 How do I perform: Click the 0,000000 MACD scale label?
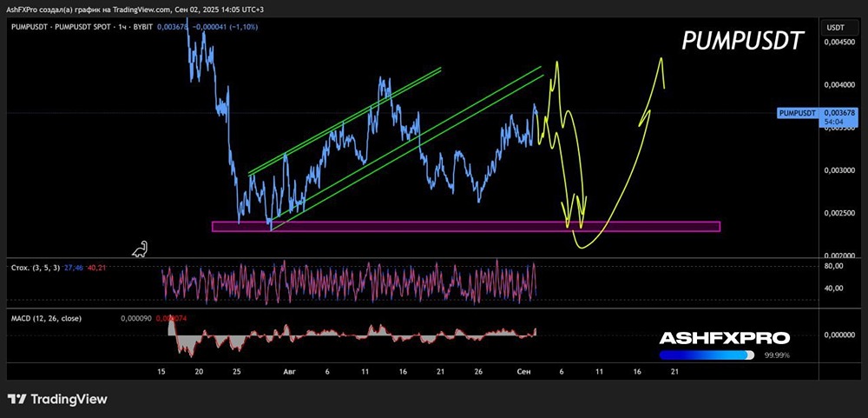coord(838,335)
